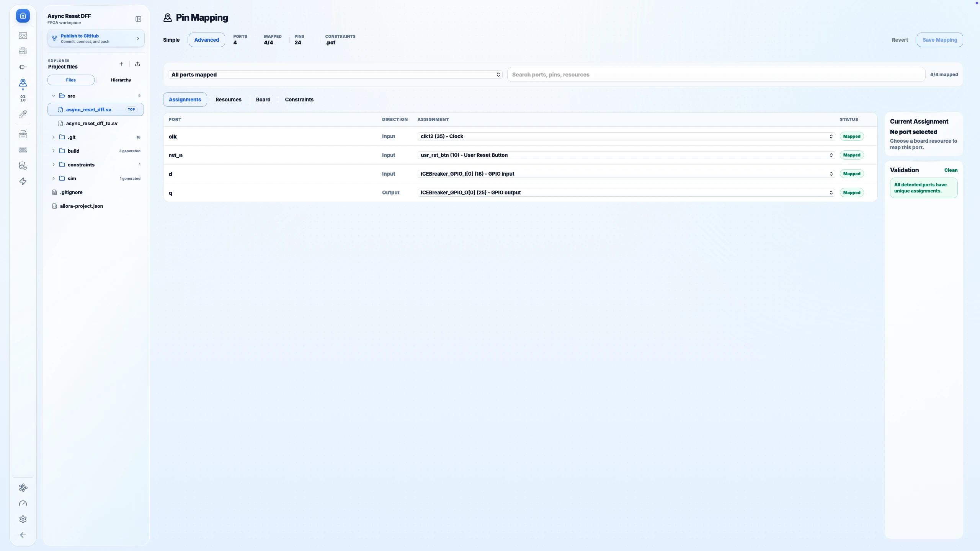Image resolution: width=980 pixels, height=551 pixels.
Task: Switch to the Resources tab
Action: (229, 99)
